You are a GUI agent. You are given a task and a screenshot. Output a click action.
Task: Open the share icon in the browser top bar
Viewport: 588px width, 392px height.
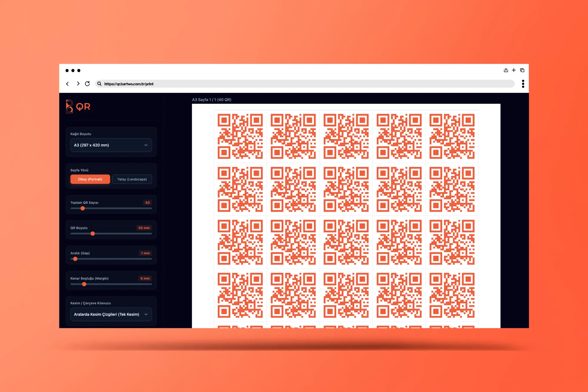(x=506, y=70)
